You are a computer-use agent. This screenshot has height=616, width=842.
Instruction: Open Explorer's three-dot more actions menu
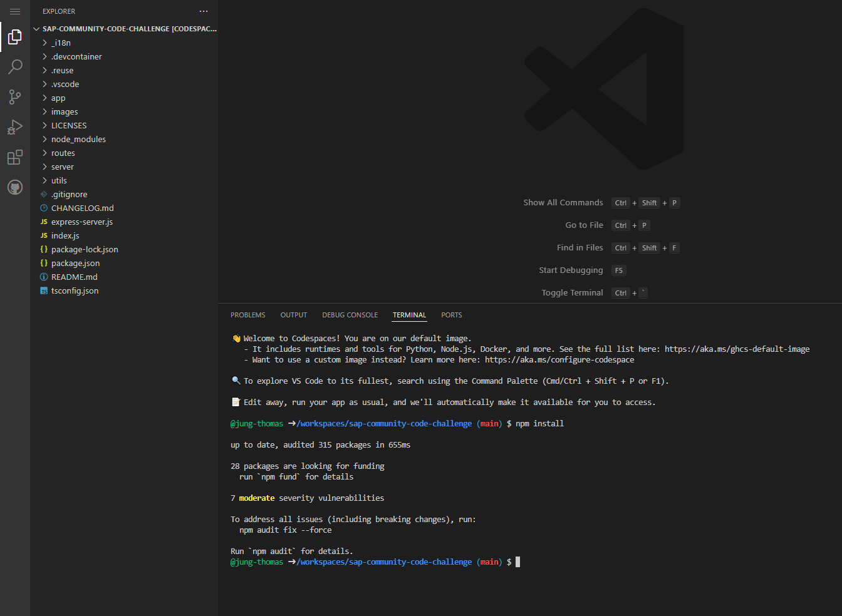coord(204,11)
